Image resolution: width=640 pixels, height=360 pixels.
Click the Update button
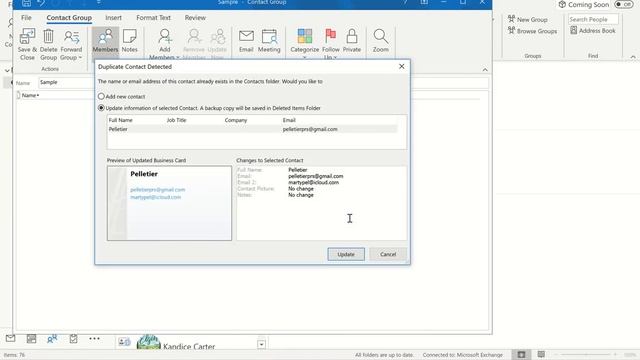point(346,254)
